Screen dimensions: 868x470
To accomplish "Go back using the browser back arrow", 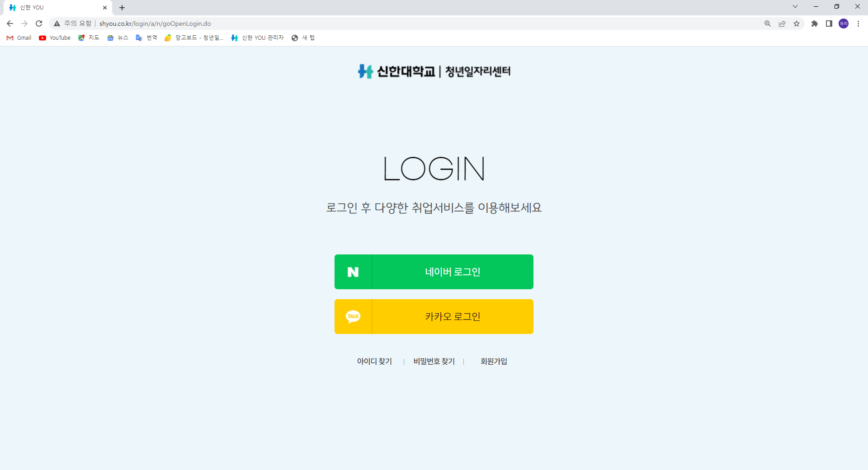I will pos(10,23).
